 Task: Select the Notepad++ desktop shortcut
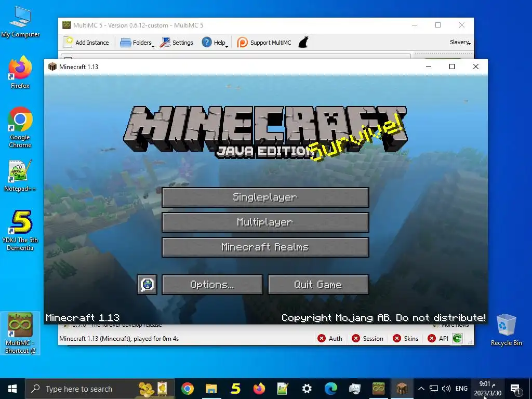(x=20, y=176)
